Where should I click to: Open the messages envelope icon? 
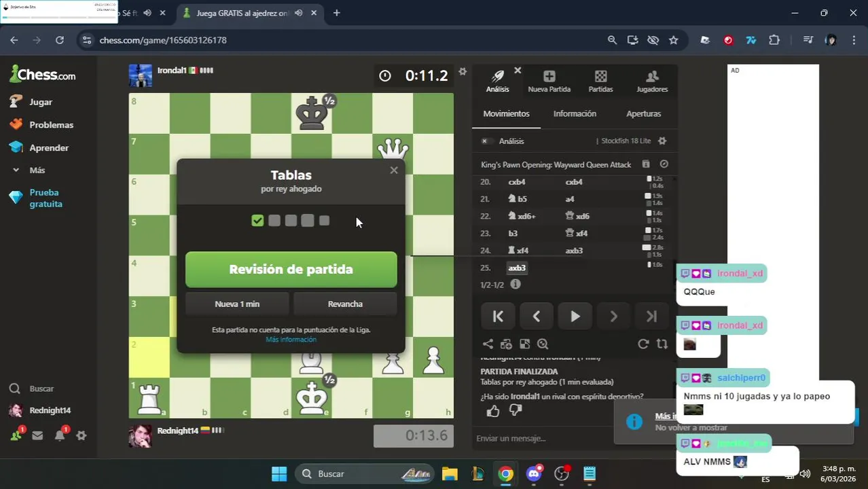[37, 436]
